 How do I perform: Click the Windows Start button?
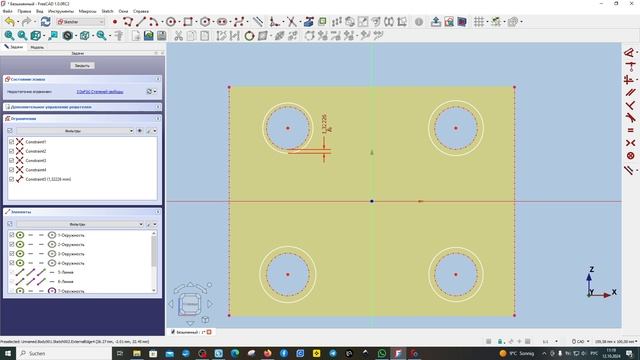(7, 353)
